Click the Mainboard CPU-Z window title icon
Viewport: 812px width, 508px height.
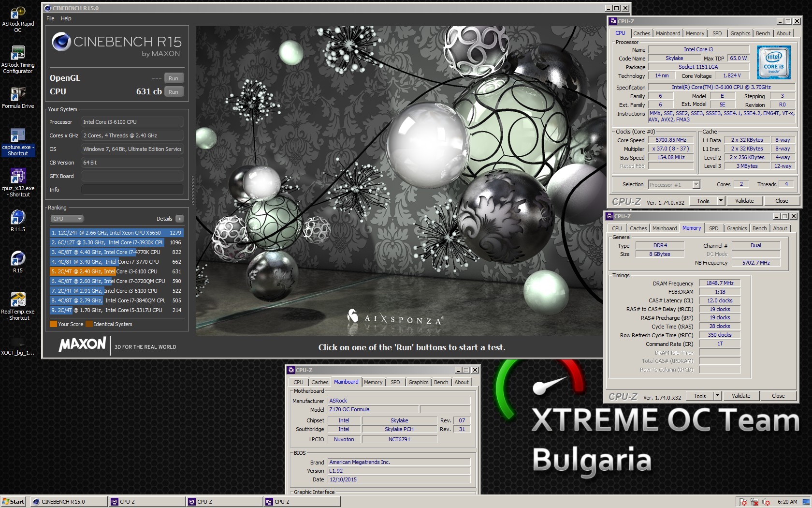pos(291,370)
